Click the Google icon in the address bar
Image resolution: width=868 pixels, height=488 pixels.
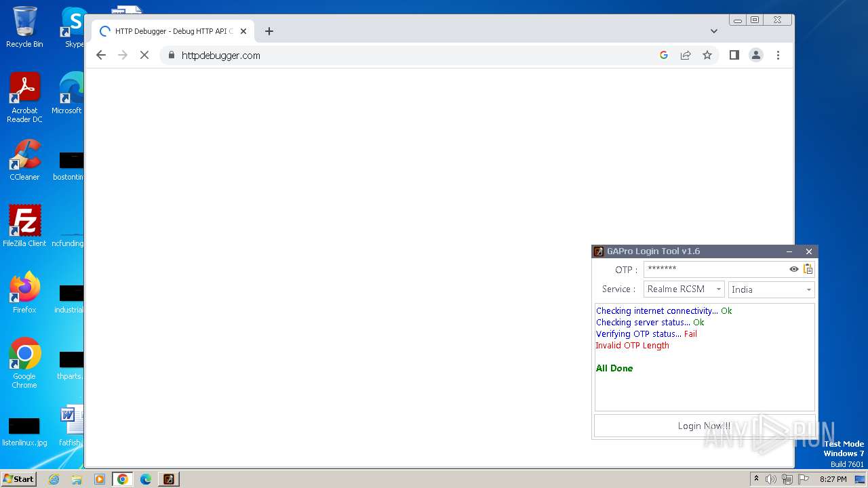(664, 56)
